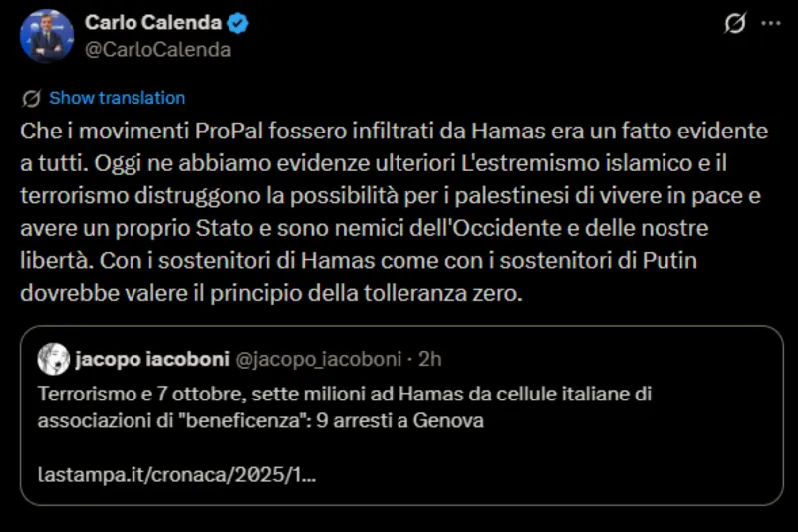Click the opening line mentioning ProPal movements

coord(394,132)
